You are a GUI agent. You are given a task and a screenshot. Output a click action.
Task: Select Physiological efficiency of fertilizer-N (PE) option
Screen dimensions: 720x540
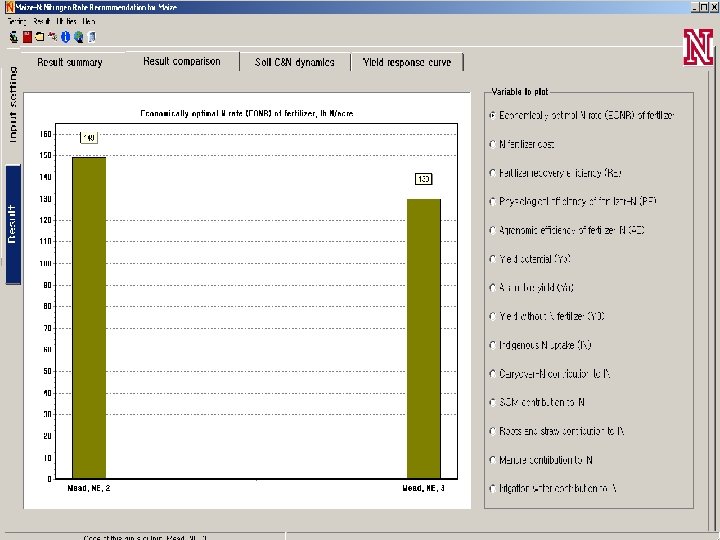(x=573, y=202)
